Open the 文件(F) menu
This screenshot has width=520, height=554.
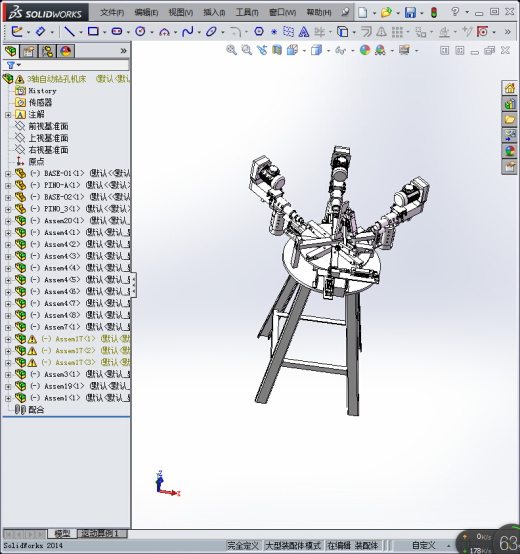112,13
